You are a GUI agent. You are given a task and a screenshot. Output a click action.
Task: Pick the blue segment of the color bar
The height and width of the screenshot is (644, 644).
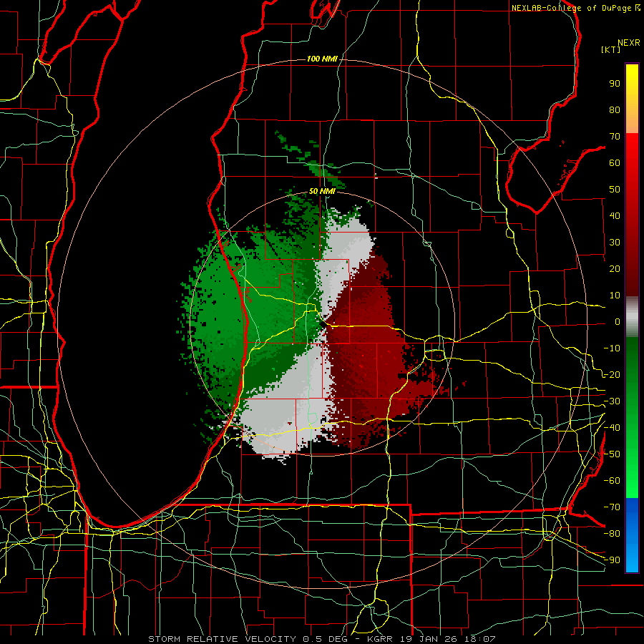tap(632, 535)
